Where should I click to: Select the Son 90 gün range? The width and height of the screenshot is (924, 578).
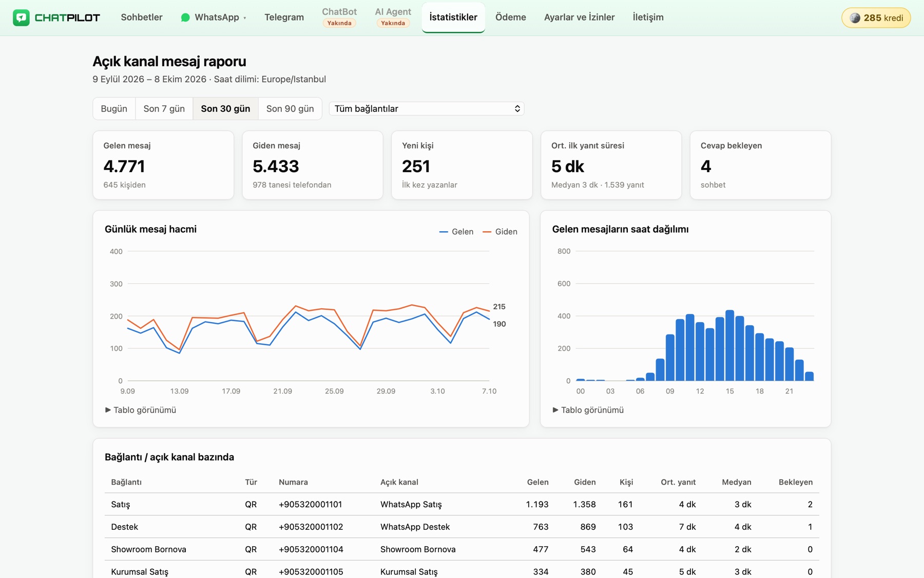coord(290,108)
